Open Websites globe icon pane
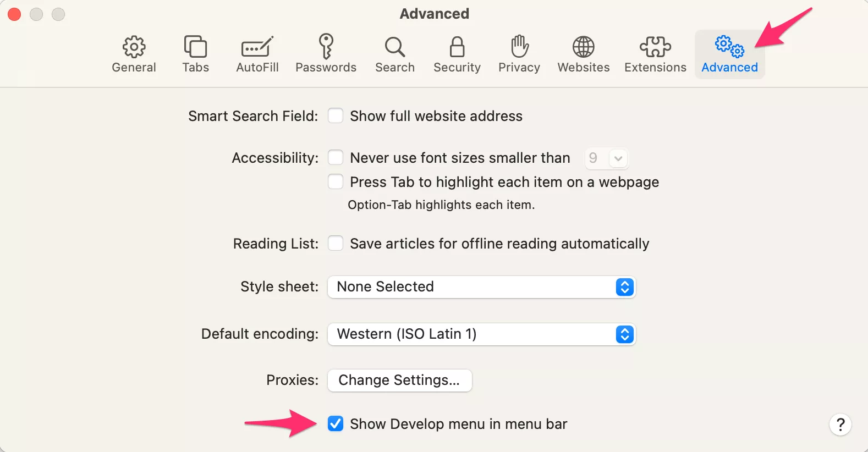The image size is (868, 452). coord(583,54)
